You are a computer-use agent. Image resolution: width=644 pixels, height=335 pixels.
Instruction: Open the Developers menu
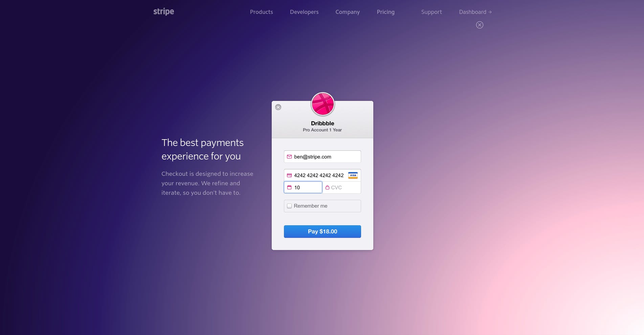[x=304, y=12]
